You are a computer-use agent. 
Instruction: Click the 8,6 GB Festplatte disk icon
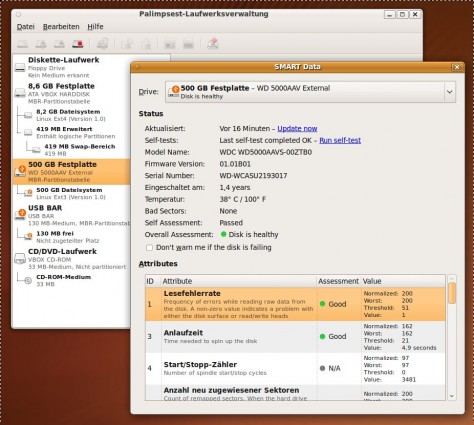coord(20,93)
